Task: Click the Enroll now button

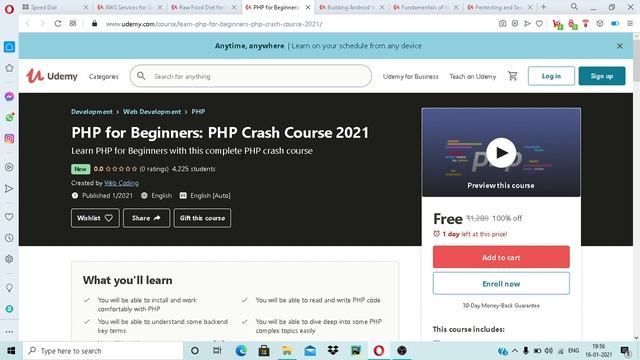Action: click(501, 284)
